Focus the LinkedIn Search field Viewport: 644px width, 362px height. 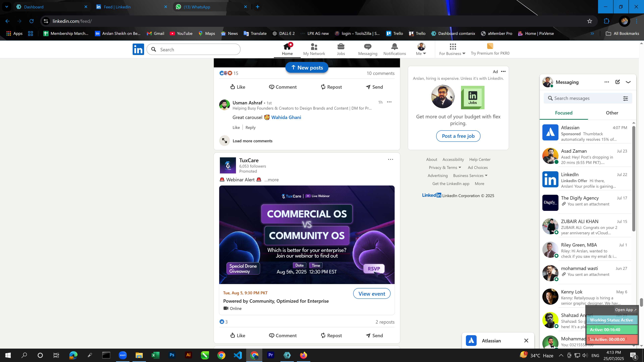[194, 49]
